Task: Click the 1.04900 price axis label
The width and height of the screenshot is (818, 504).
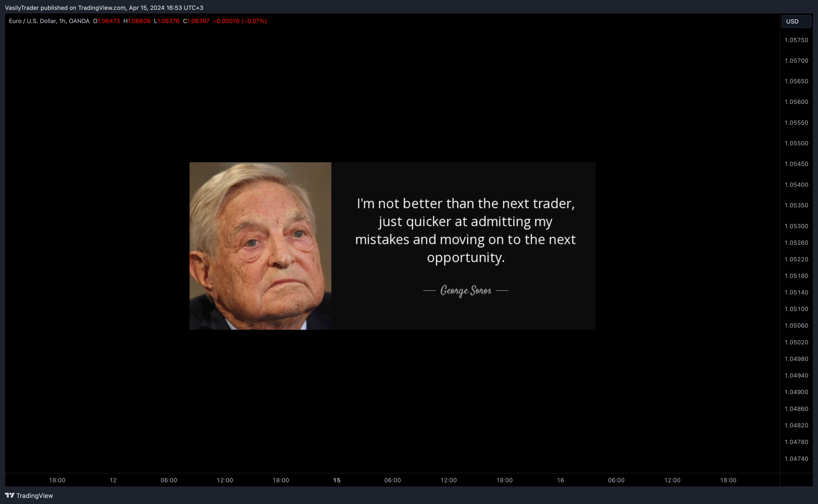Action: (x=796, y=392)
